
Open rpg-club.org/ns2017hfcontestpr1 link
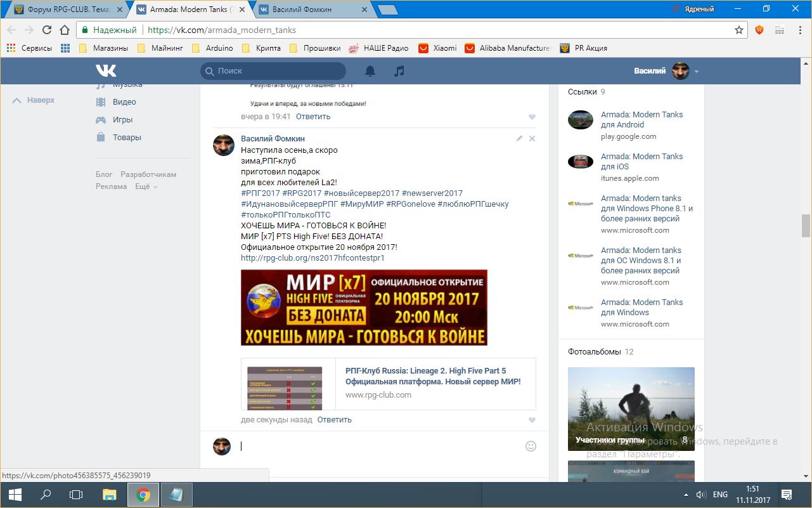coord(313,258)
